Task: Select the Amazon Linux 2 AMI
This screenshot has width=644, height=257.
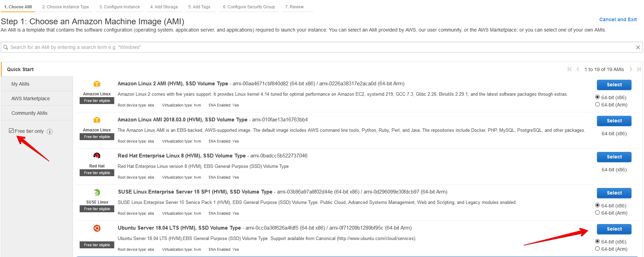Action: pyautogui.click(x=614, y=85)
